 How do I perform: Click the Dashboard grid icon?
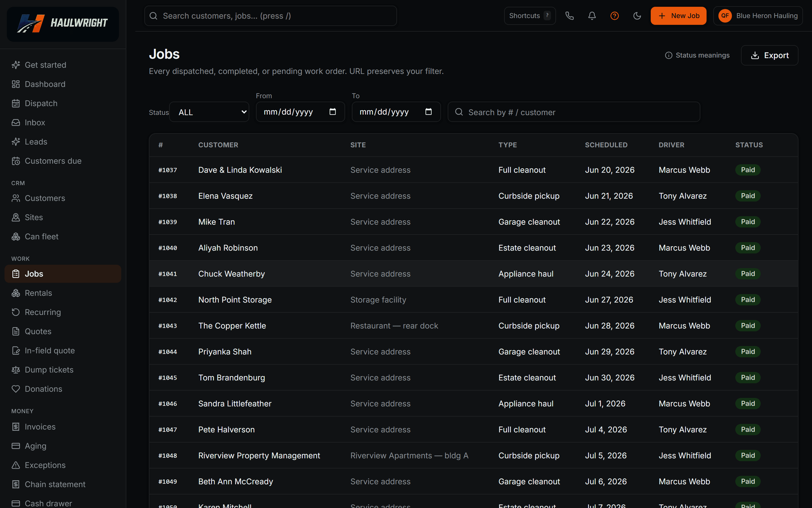[x=16, y=84]
